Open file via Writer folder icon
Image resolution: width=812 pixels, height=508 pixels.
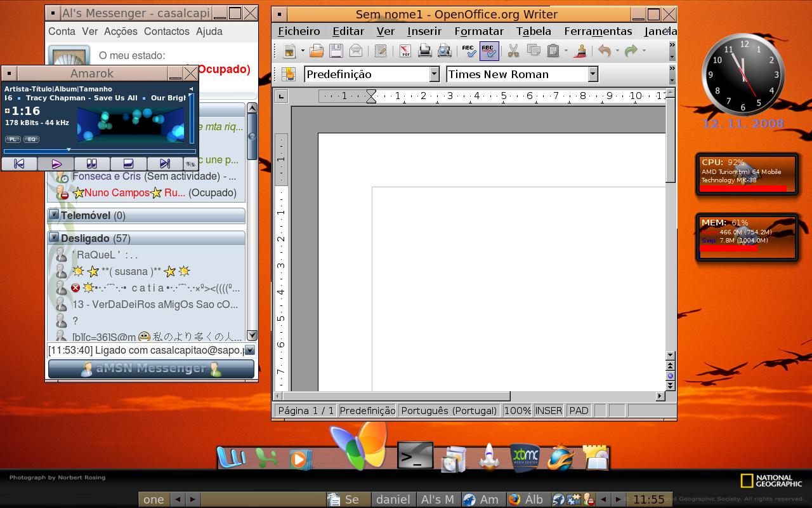tap(317, 51)
